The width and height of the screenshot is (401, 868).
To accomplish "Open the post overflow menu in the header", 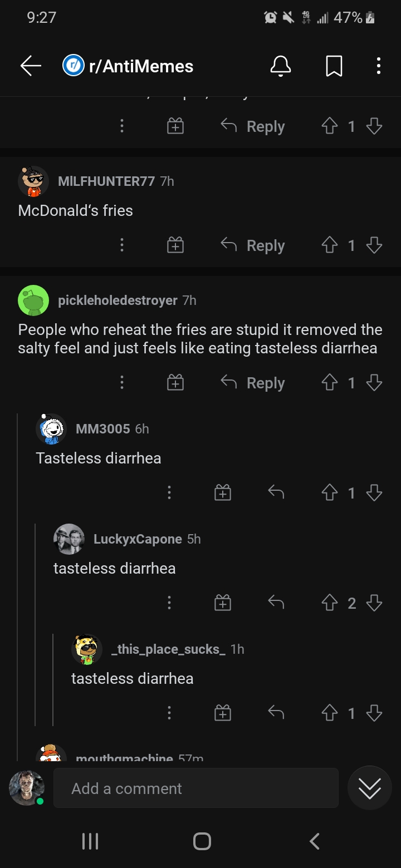I will point(379,66).
